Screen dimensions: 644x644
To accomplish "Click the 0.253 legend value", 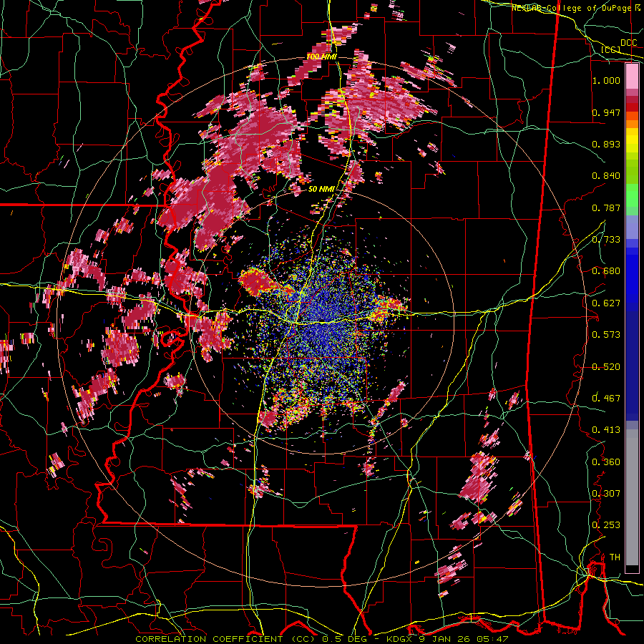I will [606, 525].
